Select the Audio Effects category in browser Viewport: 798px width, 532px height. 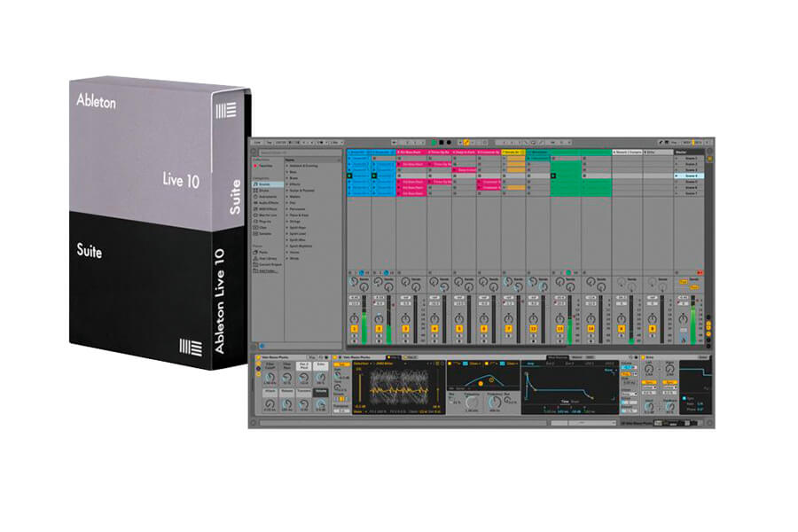pos(267,203)
